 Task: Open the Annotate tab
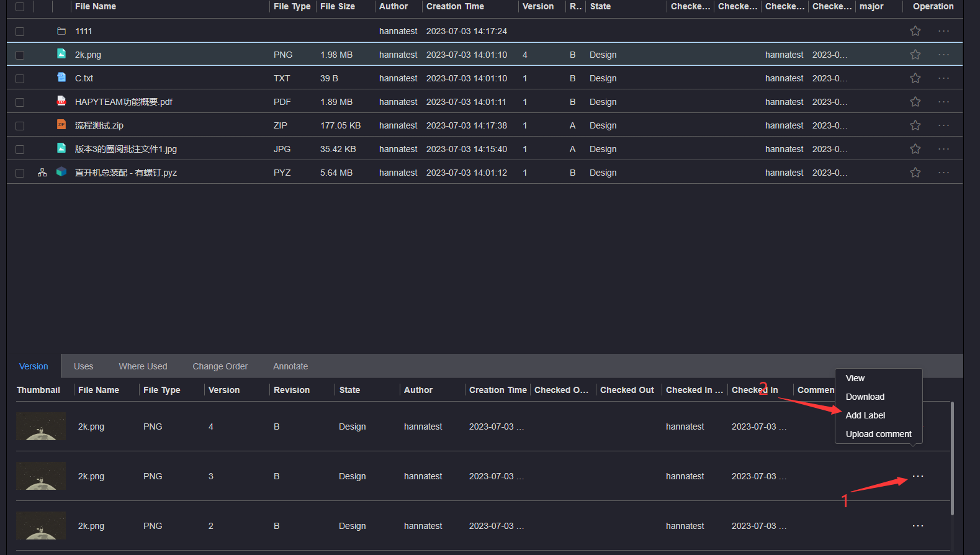pos(290,366)
